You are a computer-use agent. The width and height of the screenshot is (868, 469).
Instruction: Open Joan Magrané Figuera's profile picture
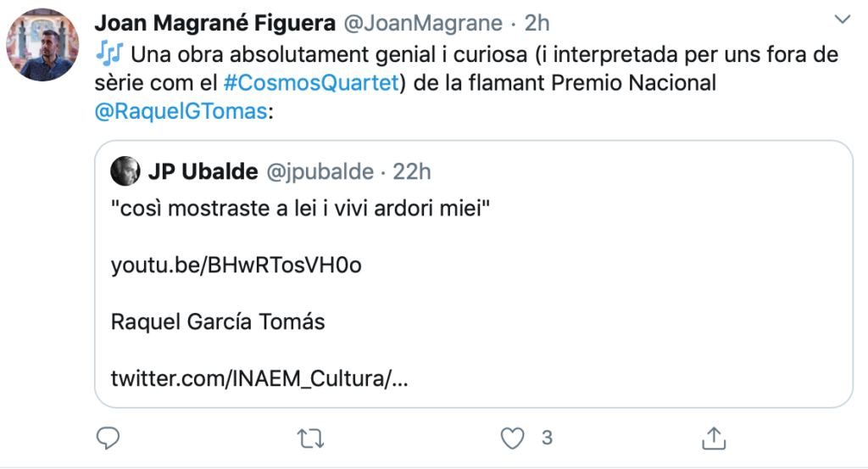(x=42, y=47)
